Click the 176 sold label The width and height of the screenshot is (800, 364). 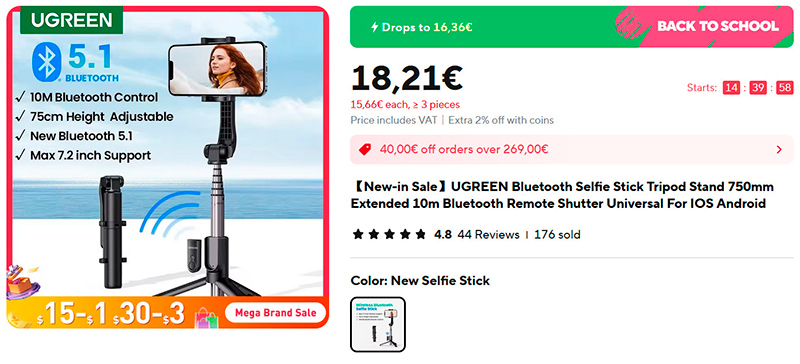[557, 235]
